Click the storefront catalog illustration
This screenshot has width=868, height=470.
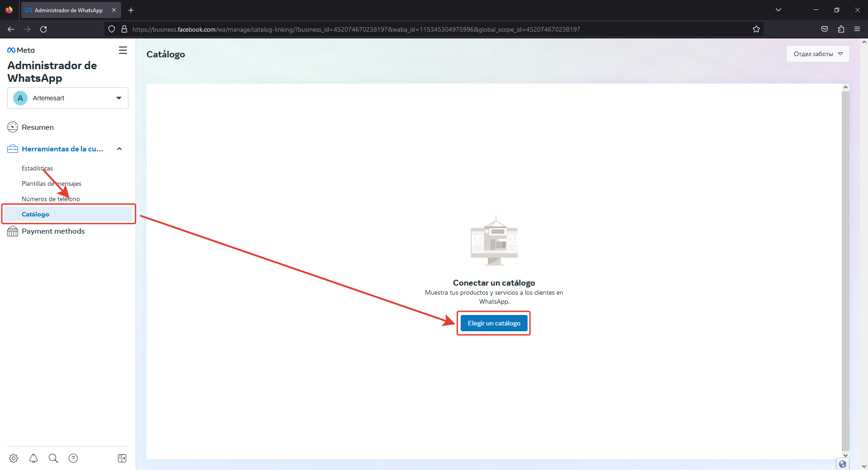point(494,241)
